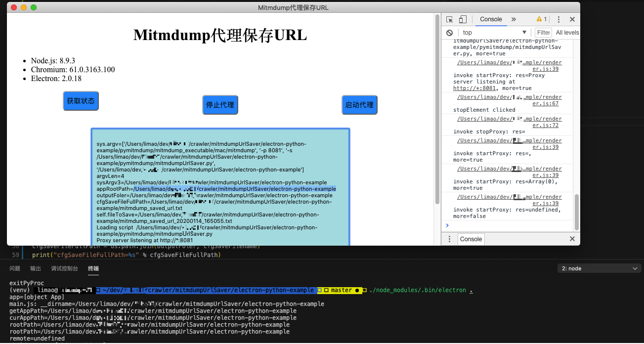The height and width of the screenshot is (344, 644).
Task: Click the 'invoke stopProxy: res=' console message
Action: (x=489, y=132)
